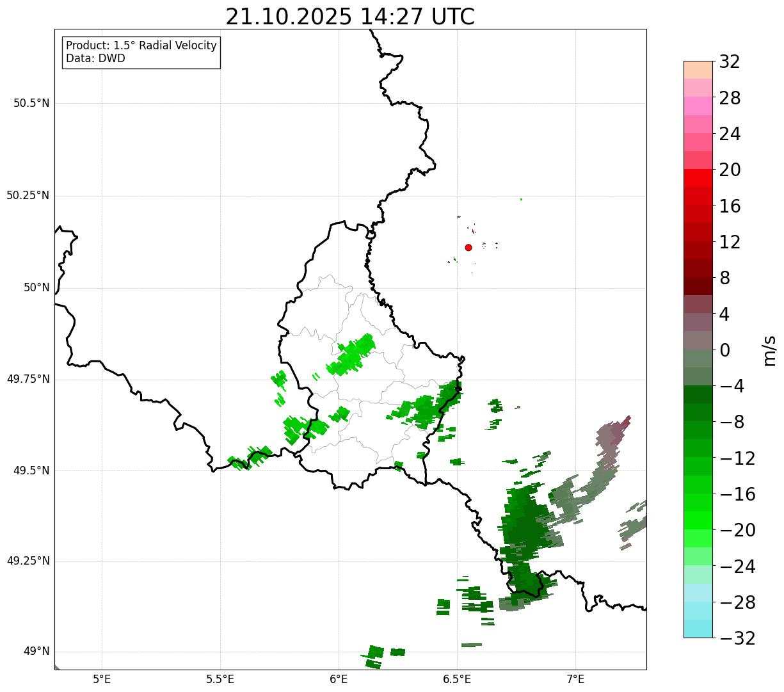This screenshot has height=692, width=784.
Task: Click the 49.5°N latitude label
Action: click(x=31, y=471)
